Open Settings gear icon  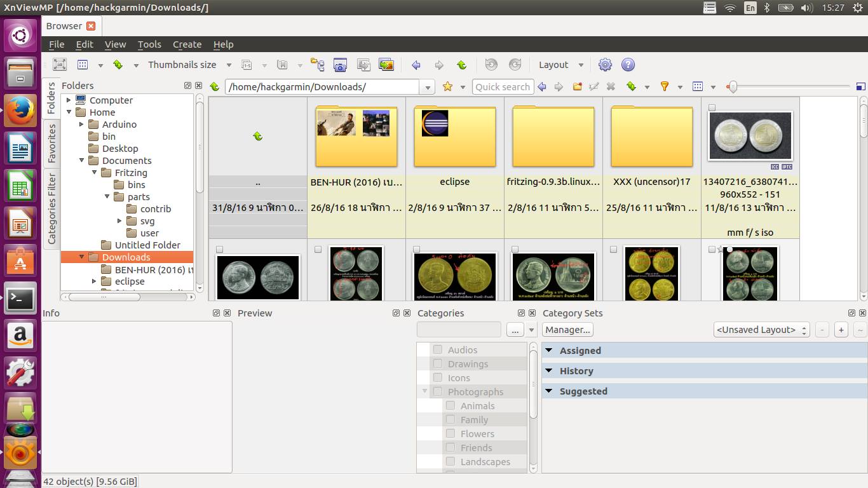pyautogui.click(x=605, y=65)
